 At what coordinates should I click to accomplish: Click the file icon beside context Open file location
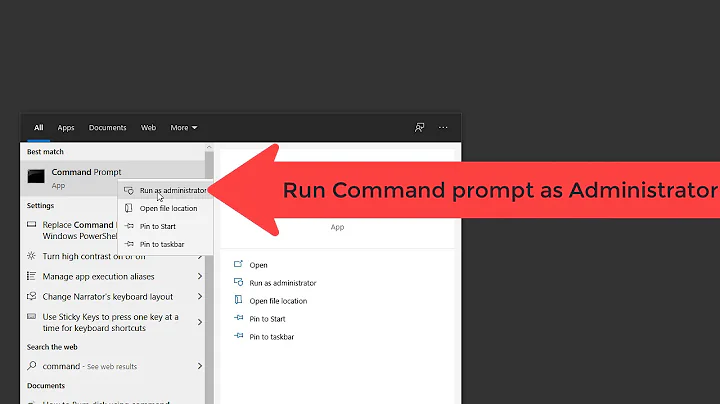point(129,208)
